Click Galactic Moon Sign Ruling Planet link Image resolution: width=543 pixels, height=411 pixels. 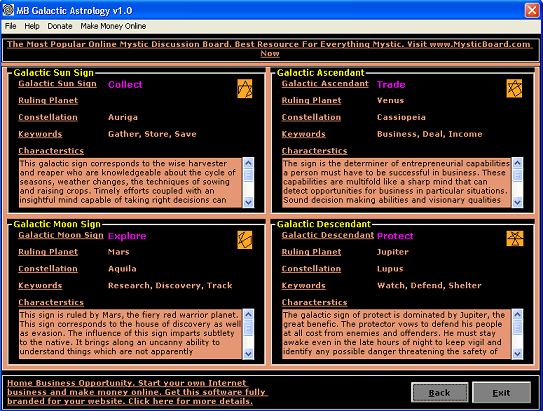[x=48, y=252]
